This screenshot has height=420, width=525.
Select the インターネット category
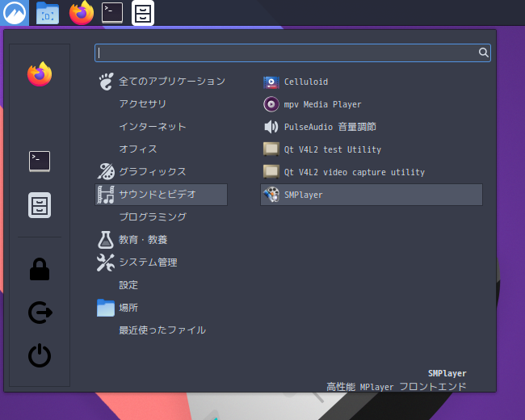pos(153,127)
